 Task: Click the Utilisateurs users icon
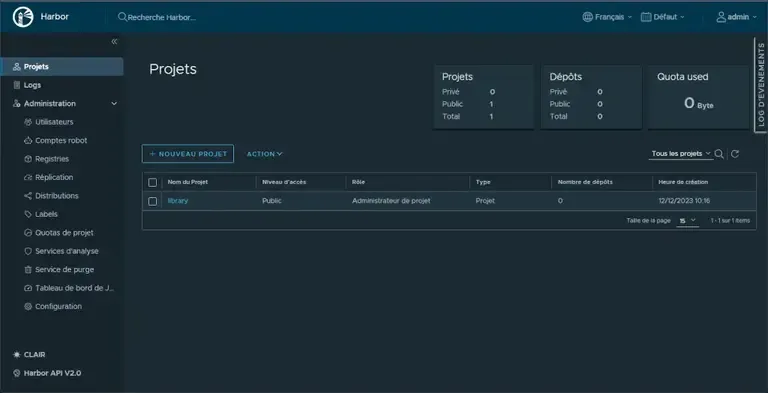coord(28,122)
